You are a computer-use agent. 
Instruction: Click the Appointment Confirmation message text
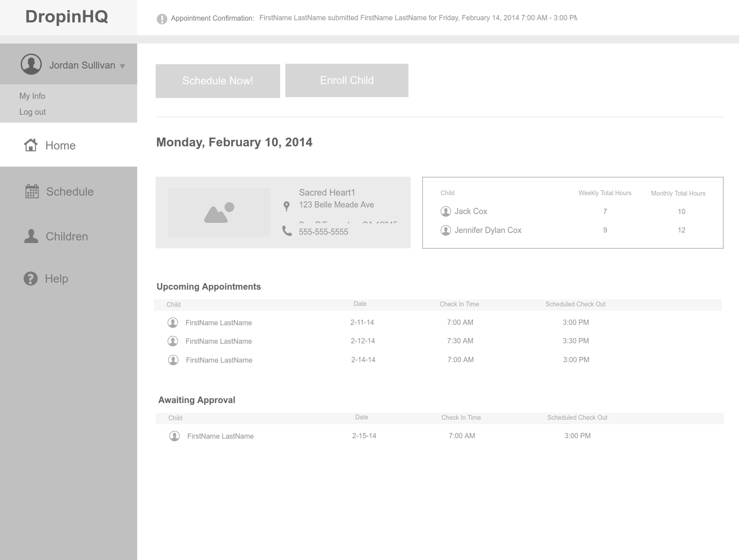(x=418, y=18)
